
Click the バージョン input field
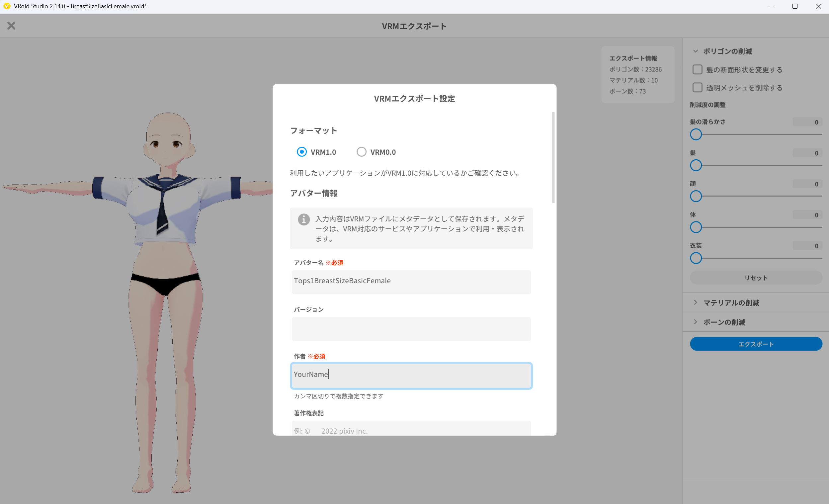pos(411,329)
